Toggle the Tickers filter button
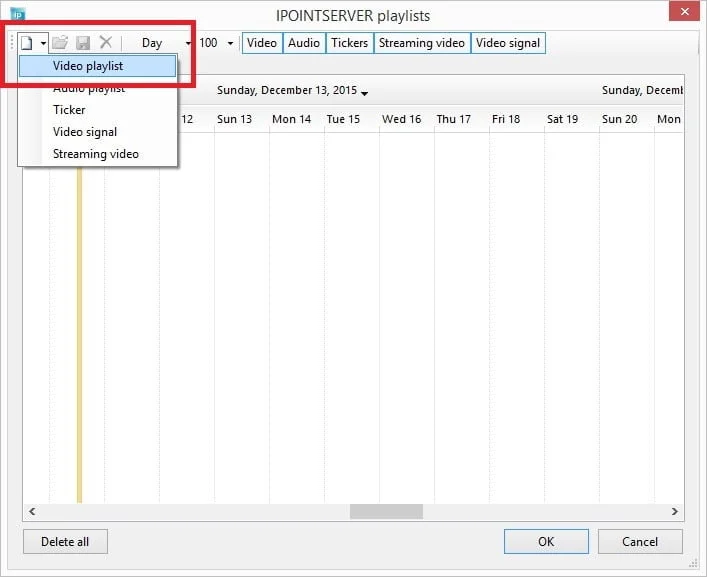The width and height of the screenshot is (707, 577). click(x=349, y=43)
